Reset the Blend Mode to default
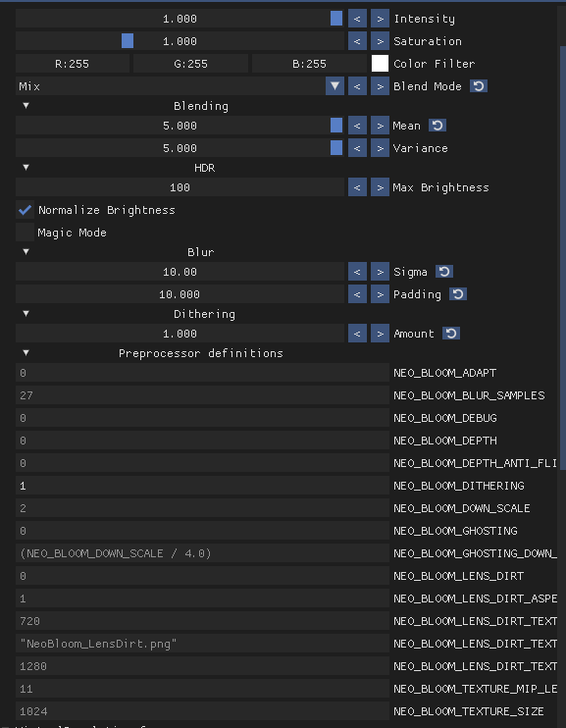Viewport: 566px width, 728px height. tap(479, 86)
